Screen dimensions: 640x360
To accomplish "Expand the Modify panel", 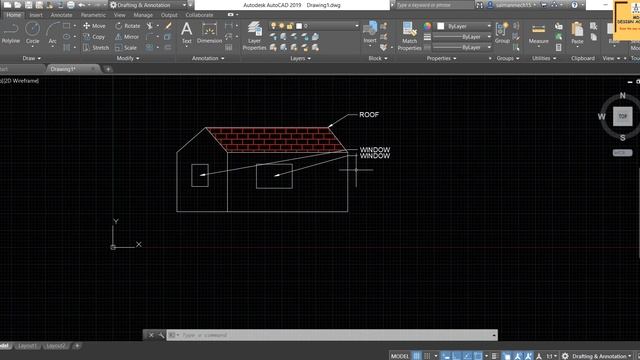I will point(128,58).
